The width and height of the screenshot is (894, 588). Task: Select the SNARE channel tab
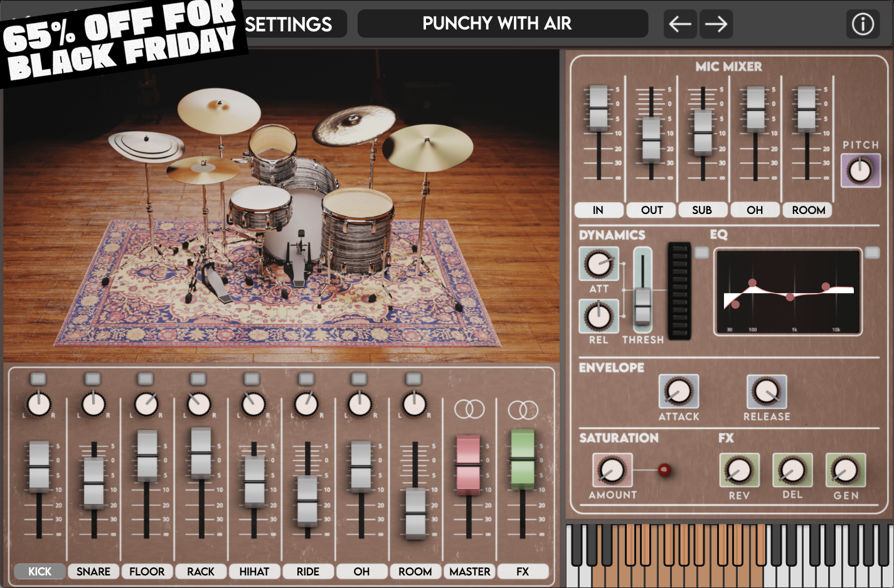(93, 572)
